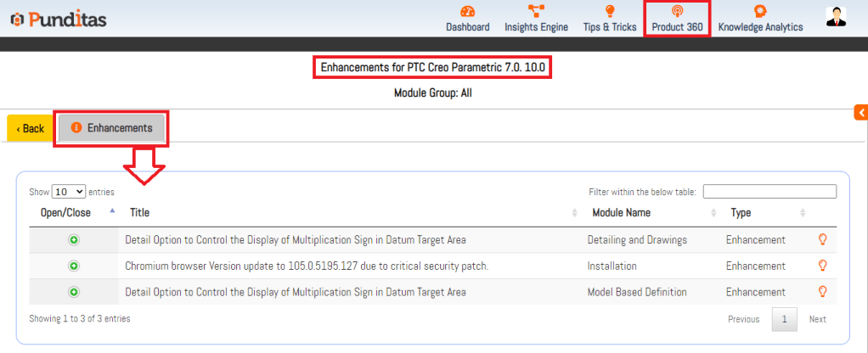
Task: Click lightbulb icon for Model Based Definition row
Action: point(821,291)
